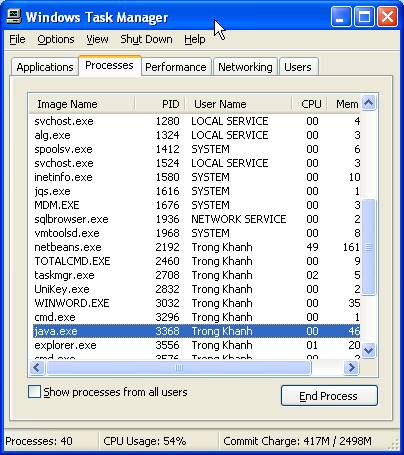Click CPU value 49 for netbeans.exe

(x=312, y=247)
